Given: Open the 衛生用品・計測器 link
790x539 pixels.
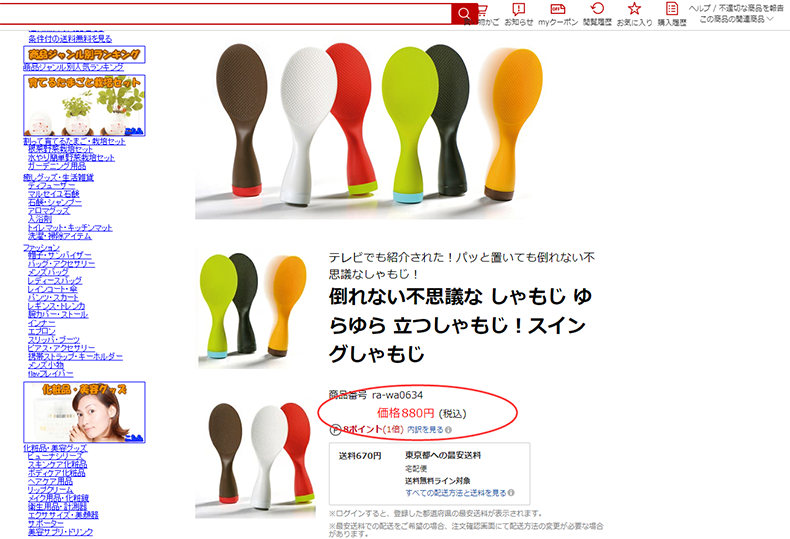Looking at the screenshot, I should click(57, 506).
